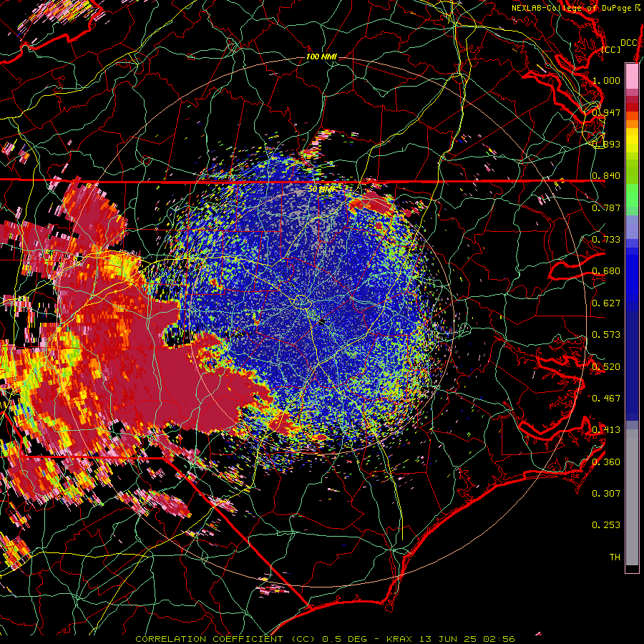Image resolution: width=644 pixels, height=644 pixels.
Task: Select the 0.787 scale value
Action: 606,208
